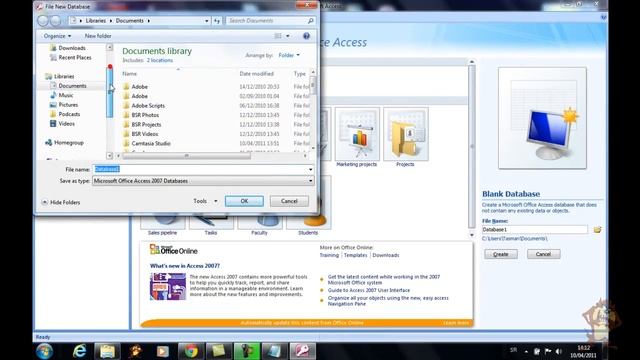Viewport: 640px width, 360px height.
Task: Select the Pictures library in the navigation pane
Action: [64, 104]
